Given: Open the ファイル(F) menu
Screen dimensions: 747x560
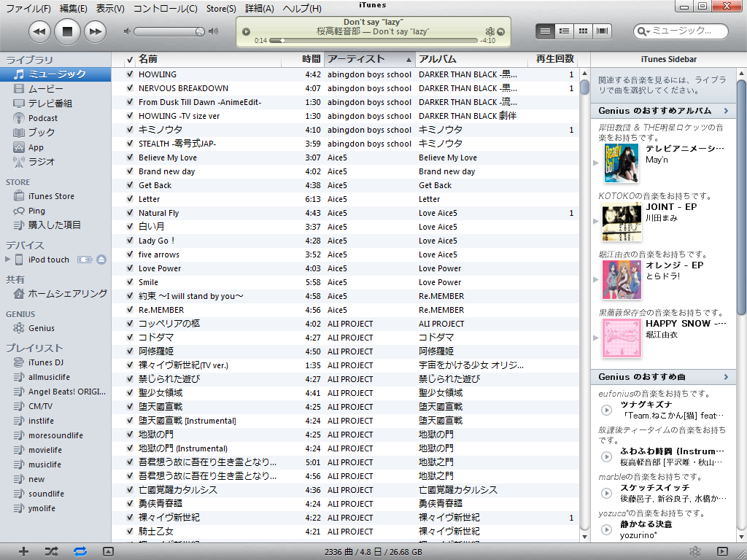Looking at the screenshot, I should point(28,9).
